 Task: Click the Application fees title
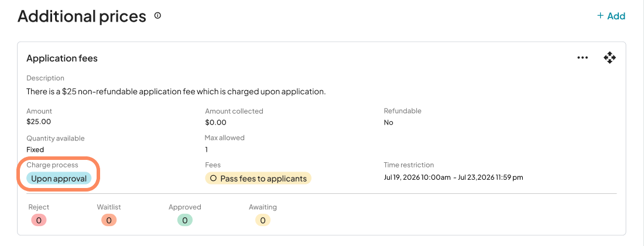[x=62, y=58]
